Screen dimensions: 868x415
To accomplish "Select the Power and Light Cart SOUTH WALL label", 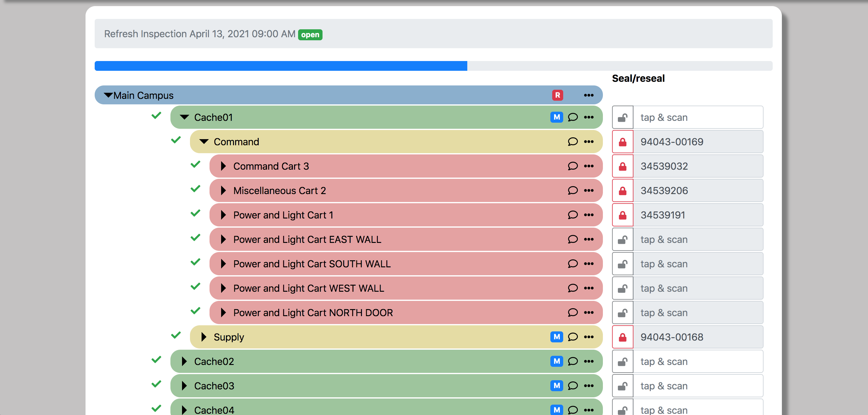I will point(312,264).
